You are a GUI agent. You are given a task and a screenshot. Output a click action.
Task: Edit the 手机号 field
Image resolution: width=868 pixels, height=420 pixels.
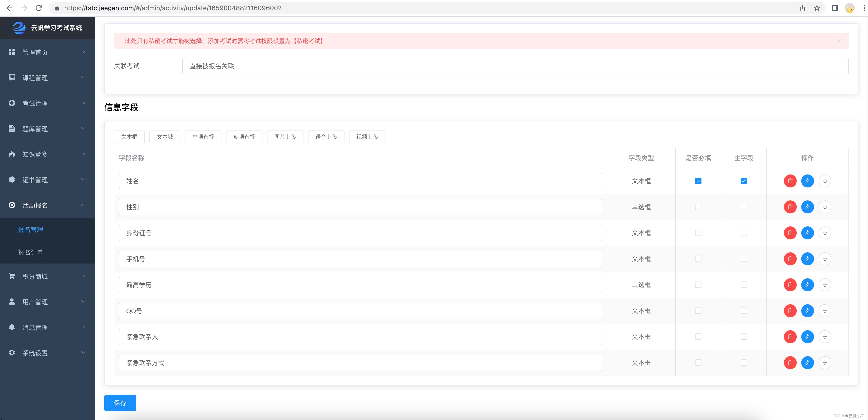tap(807, 259)
